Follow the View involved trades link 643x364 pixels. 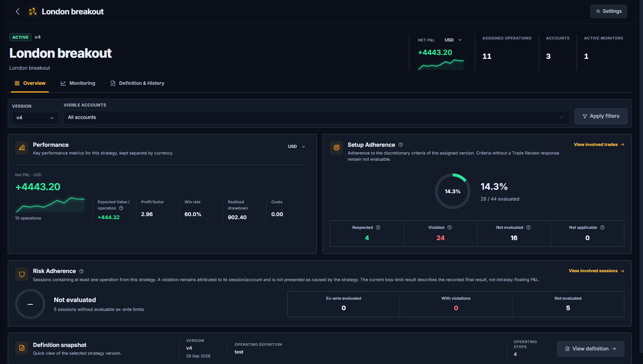(599, 144)
